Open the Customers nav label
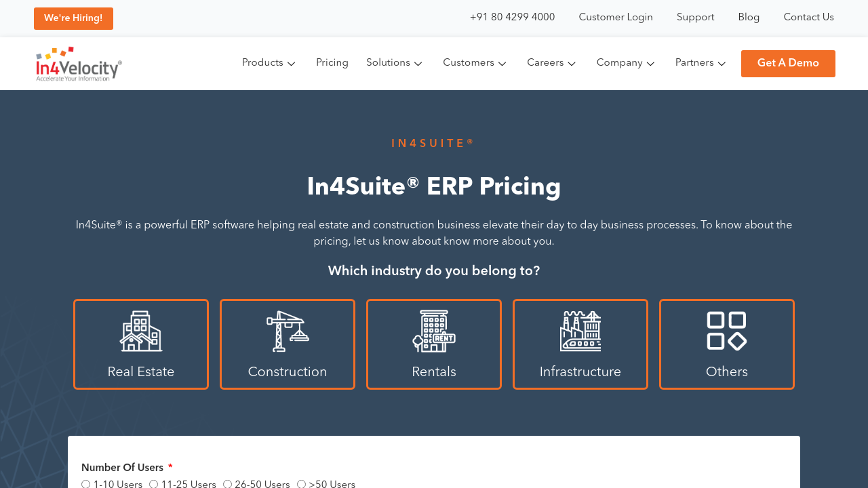The image size is (868, 488). click(469, 63)
